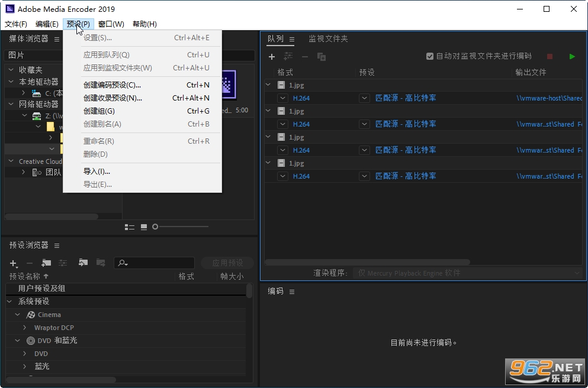The image size is (588, 388).
Task: Click the Import Presets icon in the Preset Browser
Action: click(83, 263)
